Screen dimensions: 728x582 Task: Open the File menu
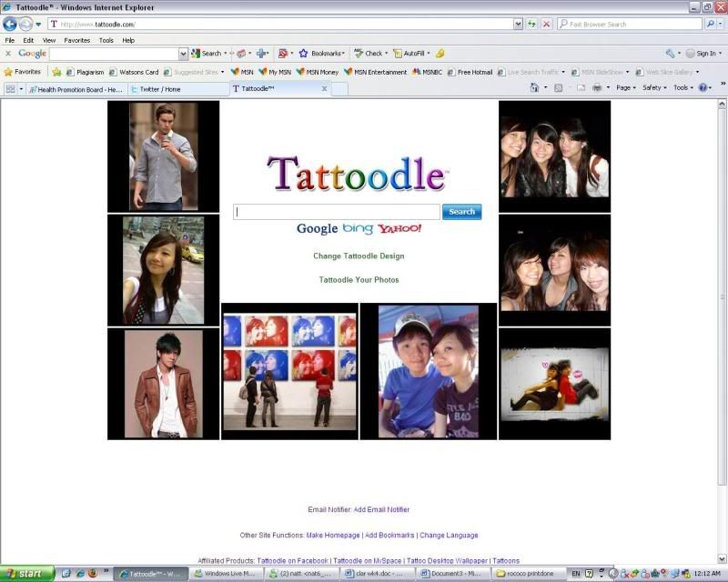pyautogui.click(x=10, y=40)
